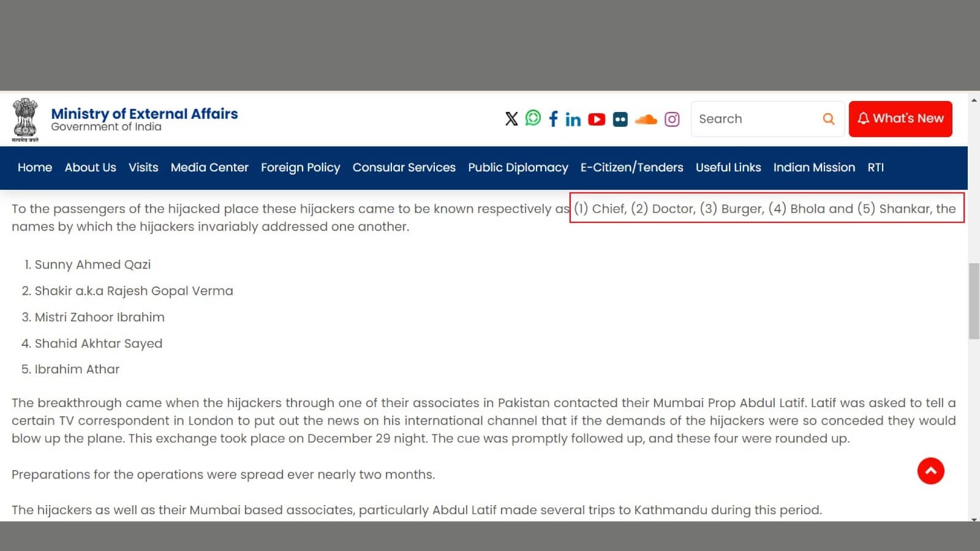Focus the Search input field
Image resolution: width=980 pixels, height=551 pixels.
point(756,119)
